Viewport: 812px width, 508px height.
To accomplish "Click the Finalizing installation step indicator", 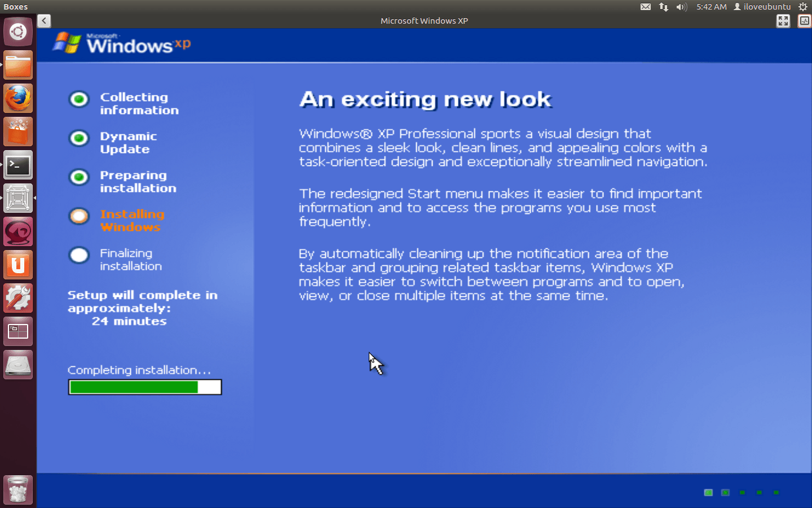I will (79, 255).
